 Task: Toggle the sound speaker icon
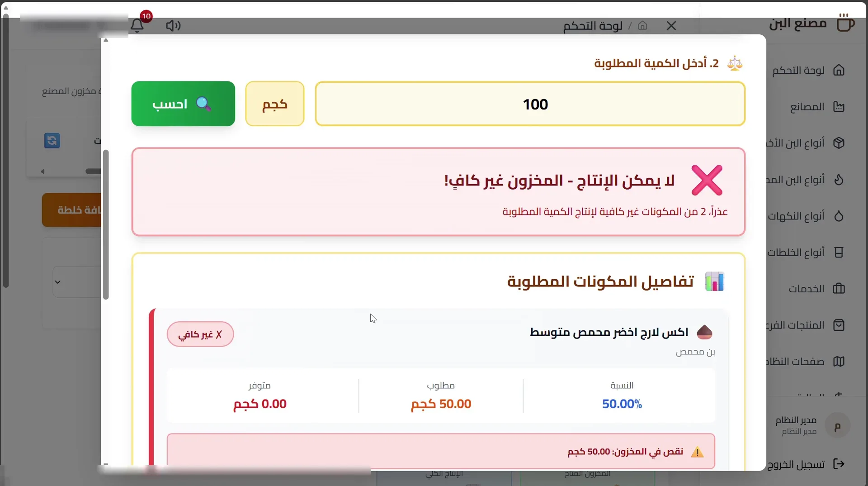tap(173, 26)
